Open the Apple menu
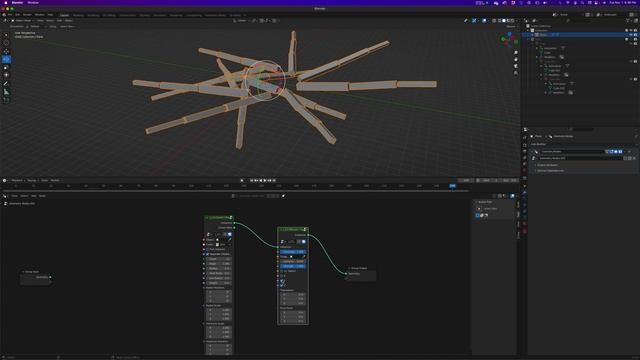Viewport: 640px width, 360px height. [x=6, y=2]
